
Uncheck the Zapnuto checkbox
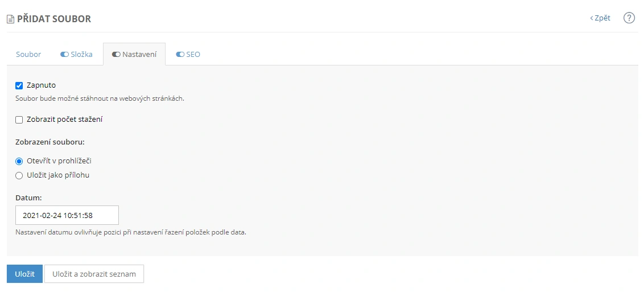coord(19,85)
